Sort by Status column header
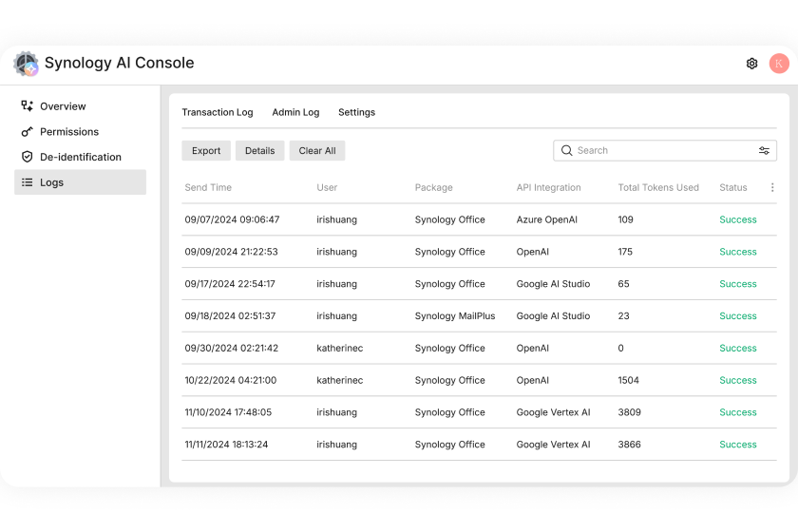This screenshot has height=532, width=798. [x=732, y=187]
